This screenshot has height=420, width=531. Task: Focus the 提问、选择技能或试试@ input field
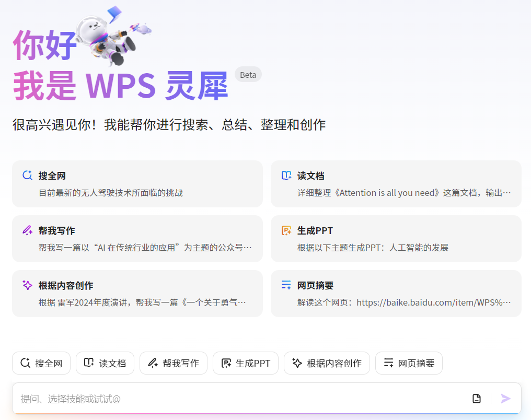[235, 399]
